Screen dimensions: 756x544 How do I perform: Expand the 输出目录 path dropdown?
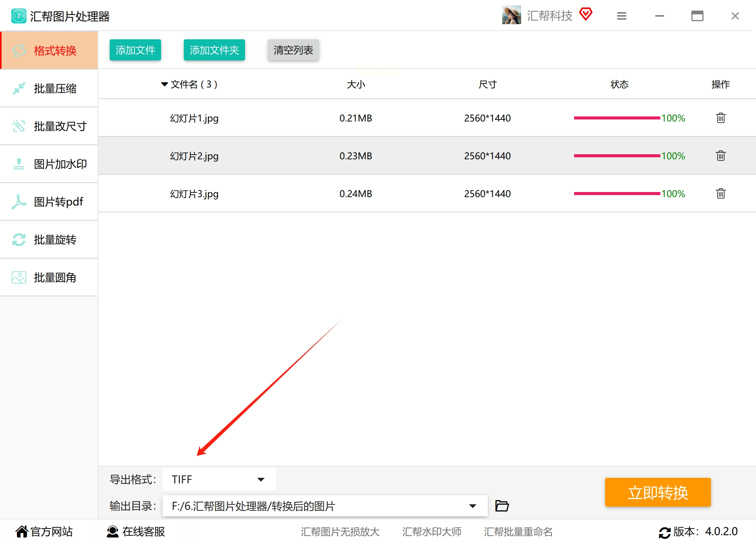pos(472,506)
